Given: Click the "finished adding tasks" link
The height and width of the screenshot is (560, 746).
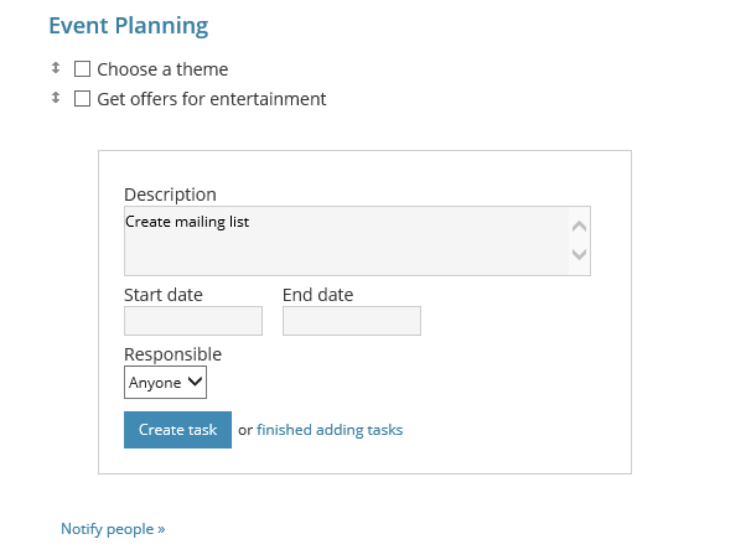Looking at the screenshot, I should click(x=330, y=430).
